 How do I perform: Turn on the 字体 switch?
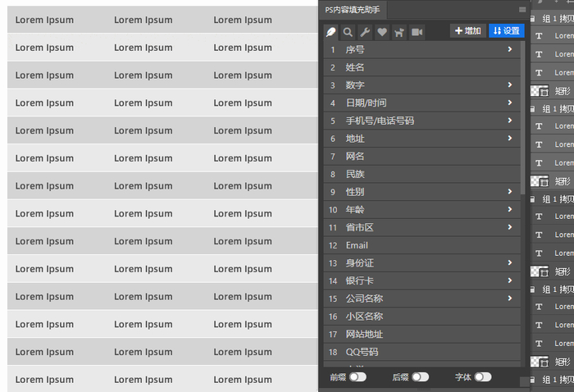(x=483, y=377)
